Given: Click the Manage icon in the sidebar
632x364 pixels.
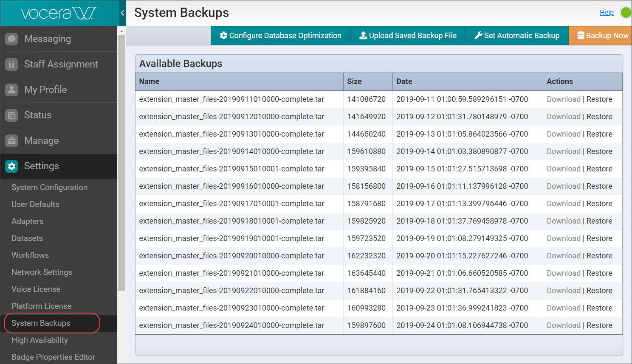Looking at the screenshot, I should click(11, 140).
